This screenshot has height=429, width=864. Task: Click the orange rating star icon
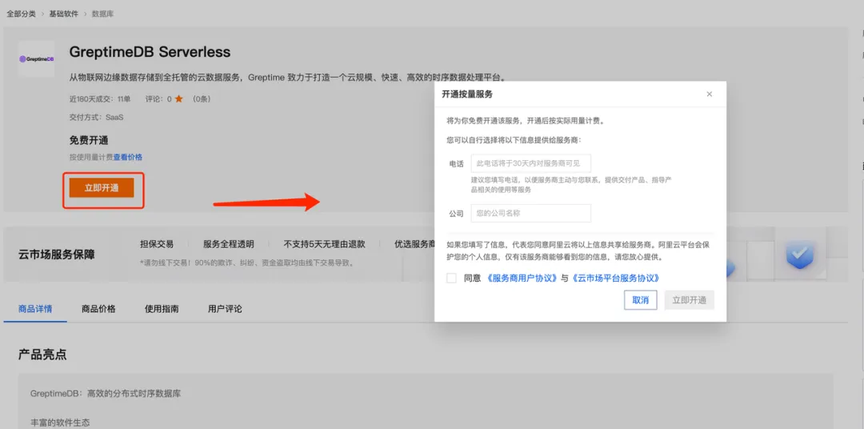coord(179,99)
